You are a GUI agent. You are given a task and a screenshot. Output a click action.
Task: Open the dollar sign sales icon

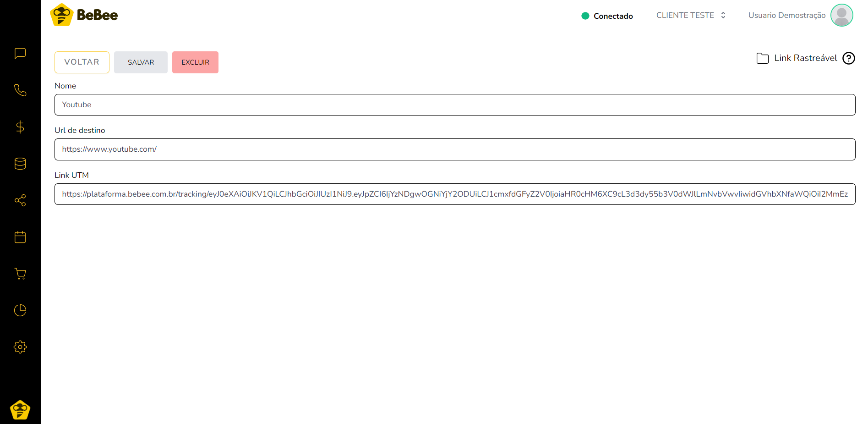coord(20,127)
